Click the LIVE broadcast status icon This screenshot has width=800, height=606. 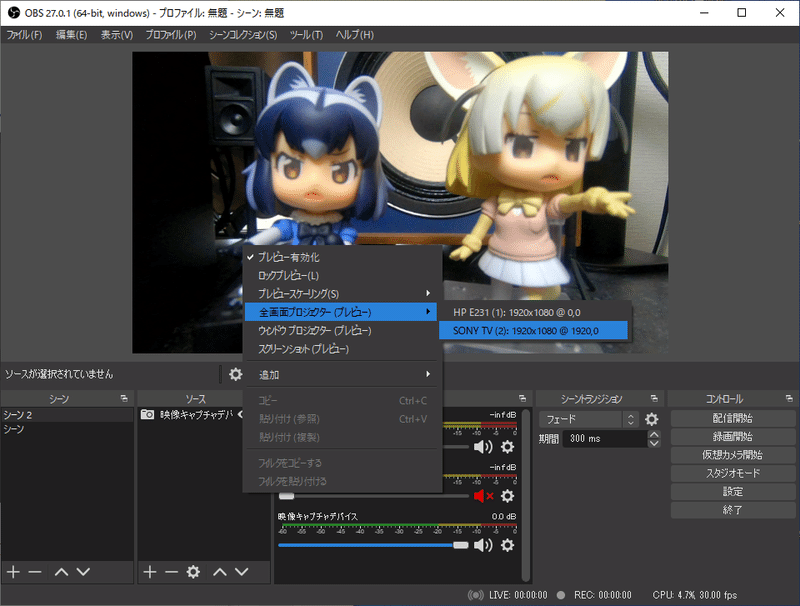(476, 595)
